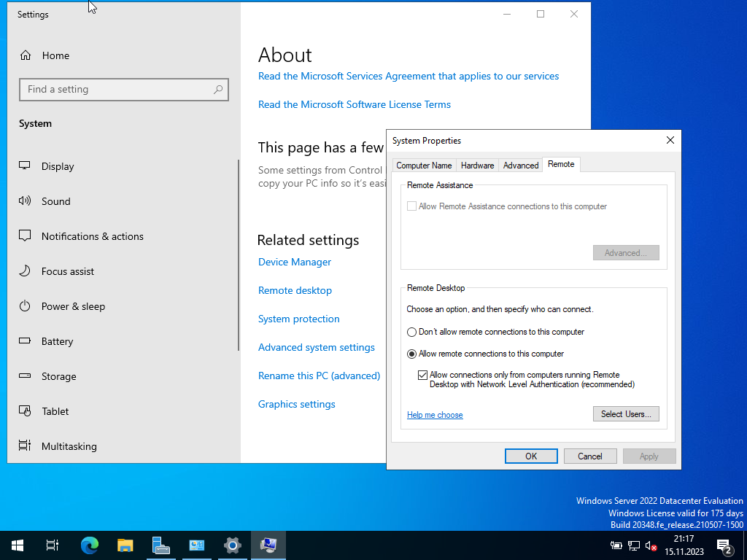Click the power icon in the system tray
The width and height of the screenshot is (747, 560).
tap(616, 545)
